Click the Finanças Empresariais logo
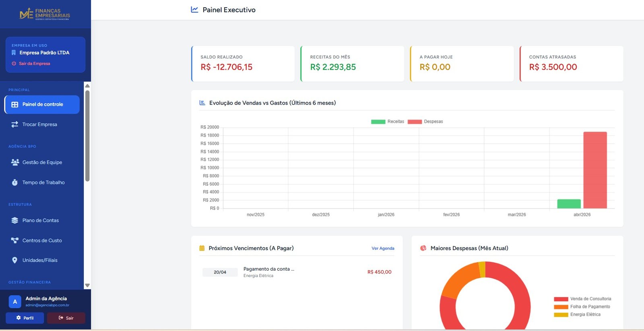 tap(45, 14)
